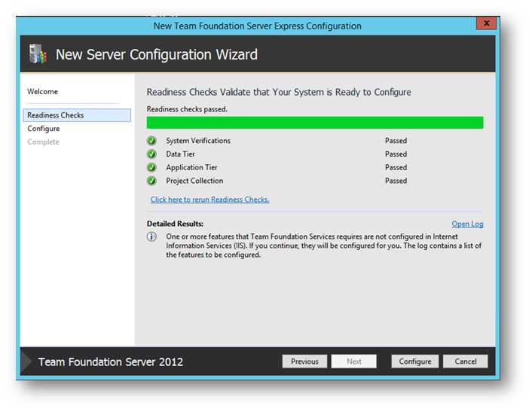Click the info icon beside Detailed Results message
The height and width of the screenshot is (412, 532).
(151, 237)
